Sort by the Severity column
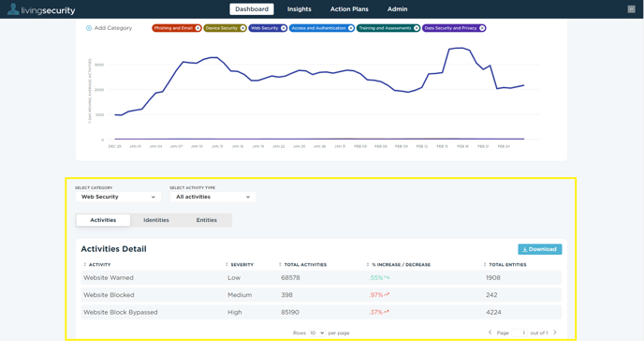This screenshot has width=644, height=341. point(240,265)
